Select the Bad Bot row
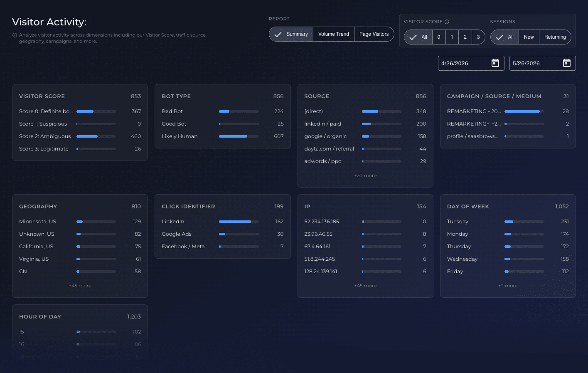This screenshot has width=588, height=373. click(x=223, y=111)
